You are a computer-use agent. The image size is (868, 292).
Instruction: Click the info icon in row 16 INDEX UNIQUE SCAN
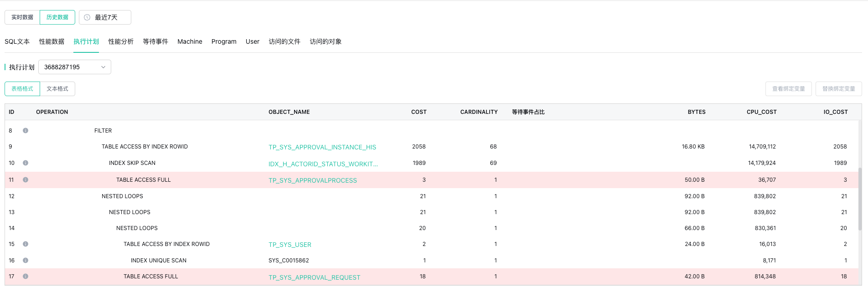(x=26, y=261)
